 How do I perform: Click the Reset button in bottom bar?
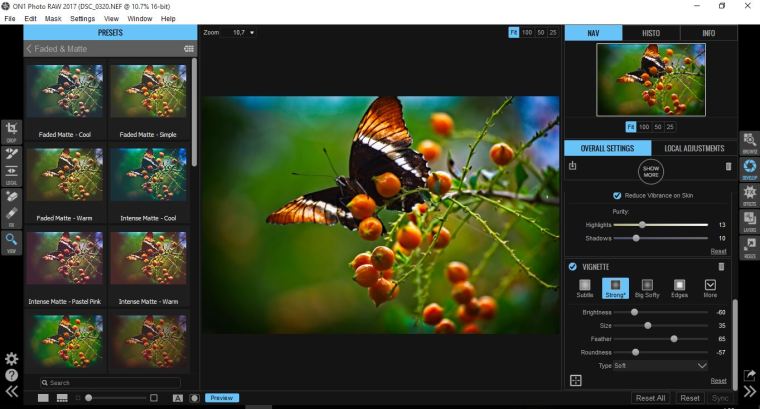click(x=690, y=398)
